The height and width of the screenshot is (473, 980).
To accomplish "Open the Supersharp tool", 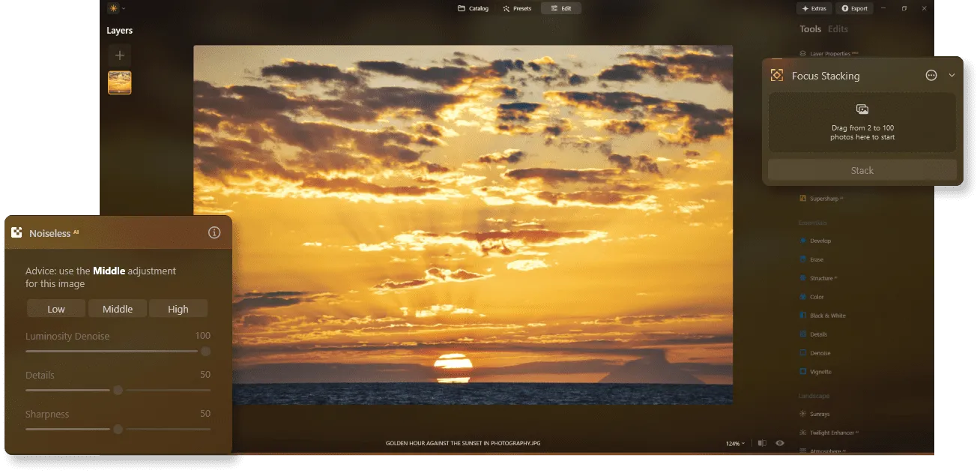I will pyautogui.click(x=824, y=199).
